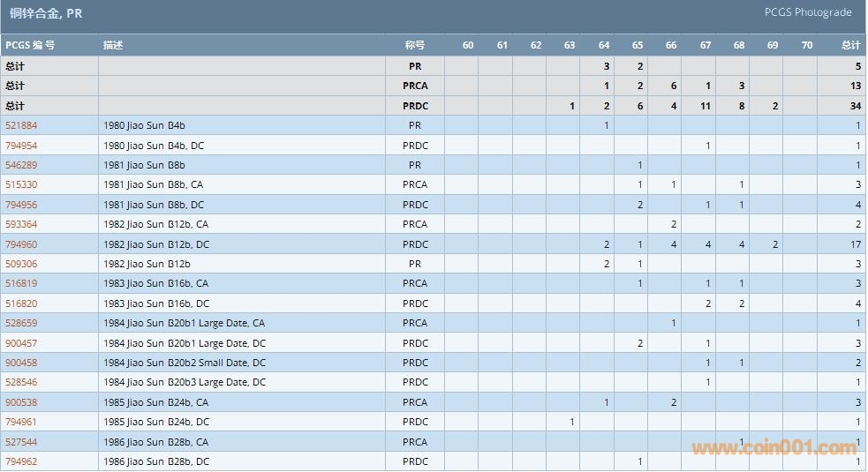Viewport: 868px width, 472px height.
Task: Open PCGS number 516819
Action: click(21, 283)
